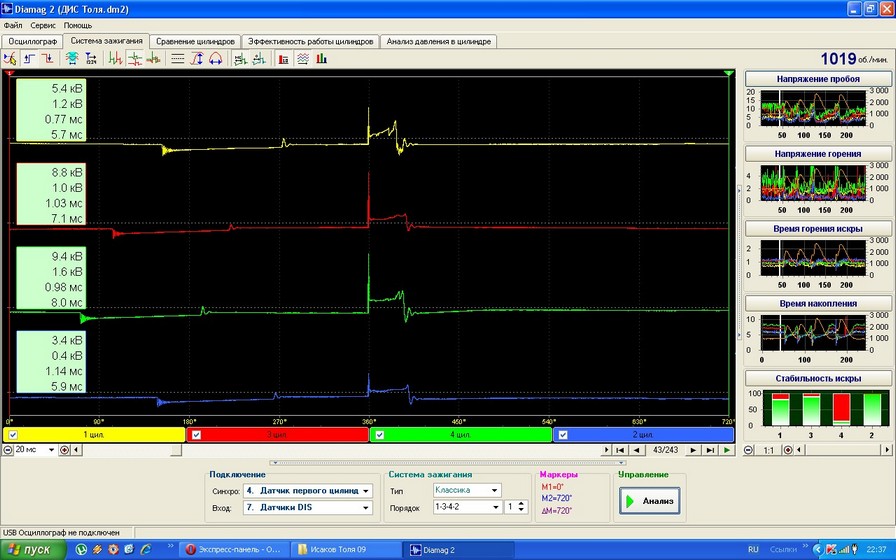This screenshot has height=560, width=896.
Task: Click the Напряжение горения header button
Action: coord(818,154)
